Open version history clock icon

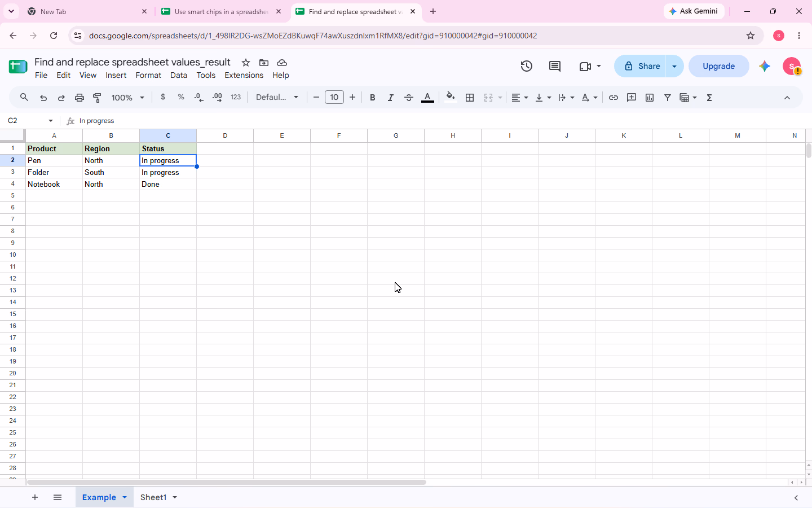point(527,66)
